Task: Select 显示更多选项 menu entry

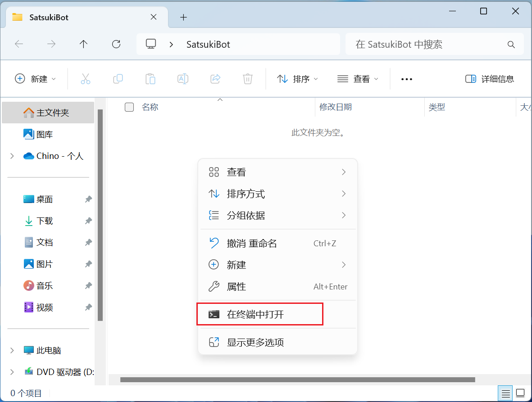Action: [x=277, y=342]
